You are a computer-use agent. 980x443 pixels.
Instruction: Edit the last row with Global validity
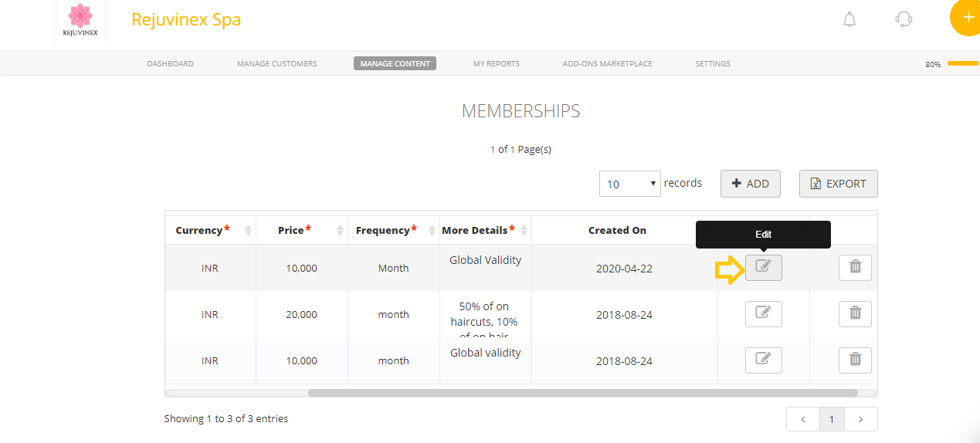763,360
